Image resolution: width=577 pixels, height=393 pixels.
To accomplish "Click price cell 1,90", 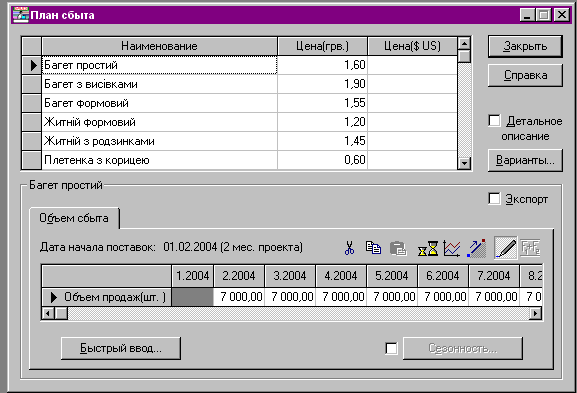I will click(x=322, y=84).
